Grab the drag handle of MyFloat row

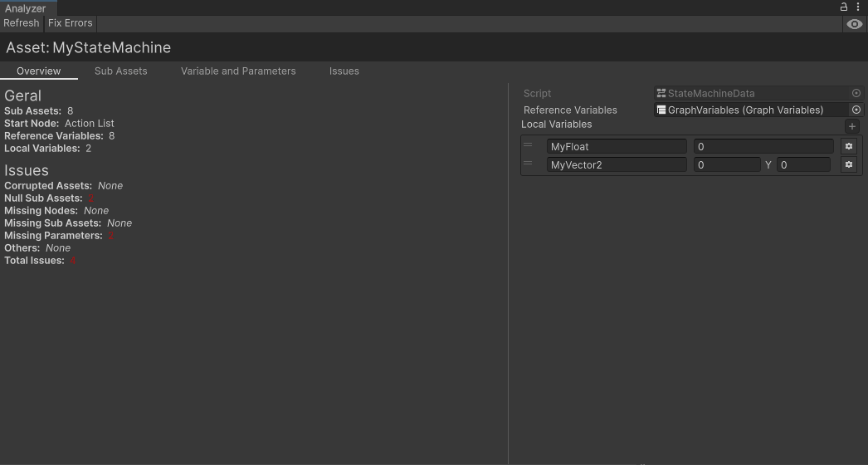click(528, 145)
